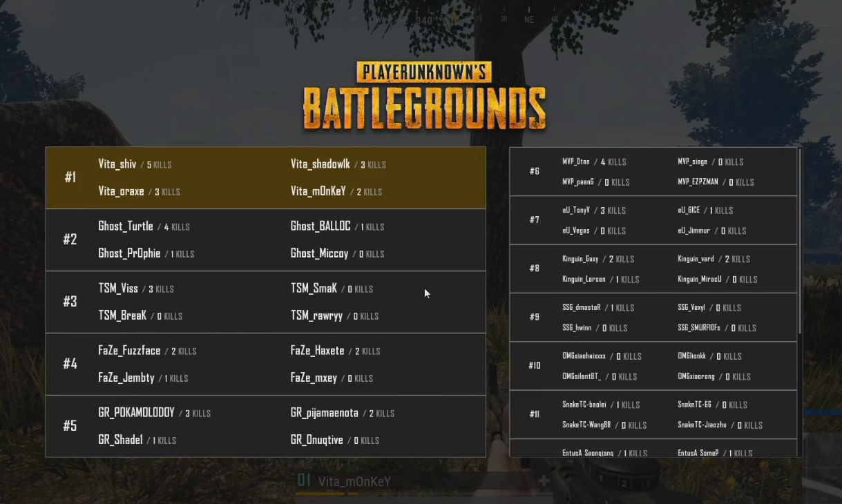Click the #6 rank badge

[x=534, y=171]
